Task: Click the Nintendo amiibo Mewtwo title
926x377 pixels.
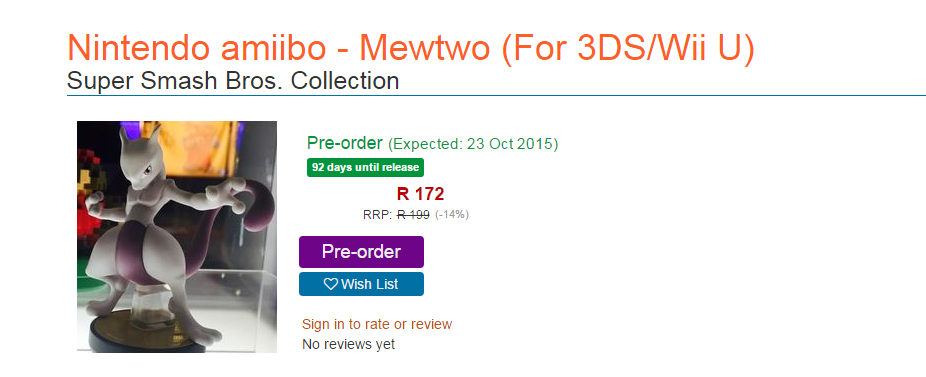Action: (411, 48)
